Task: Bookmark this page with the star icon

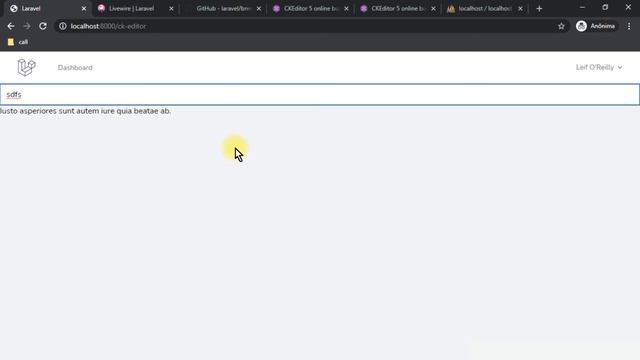Action: (561, 26)
